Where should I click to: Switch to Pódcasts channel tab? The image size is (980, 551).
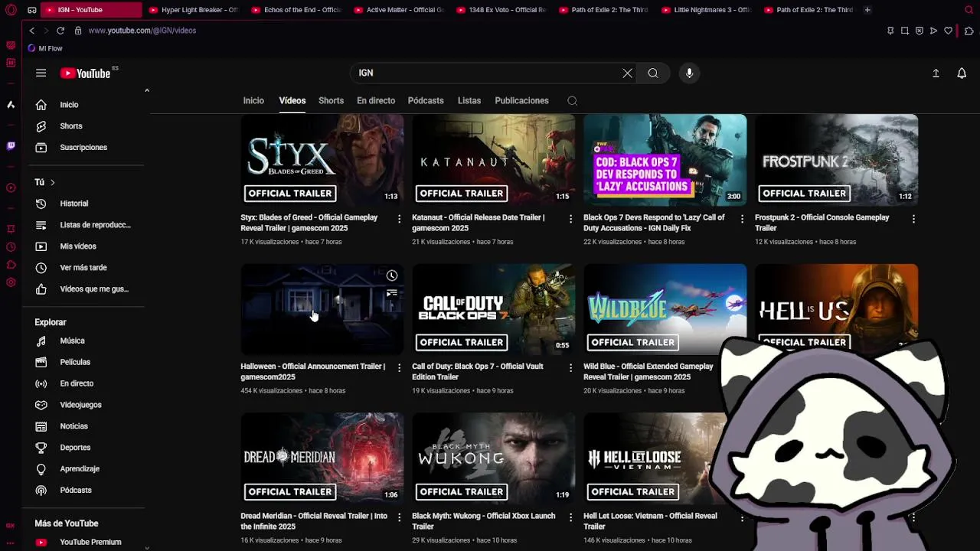(426, 100)
